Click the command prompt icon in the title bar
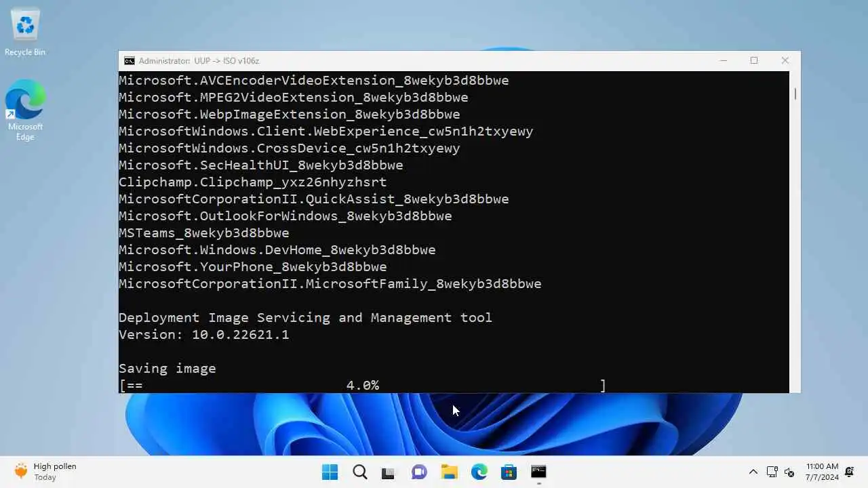Viewport: 868px width, 488px height. [x=129, y=61]
